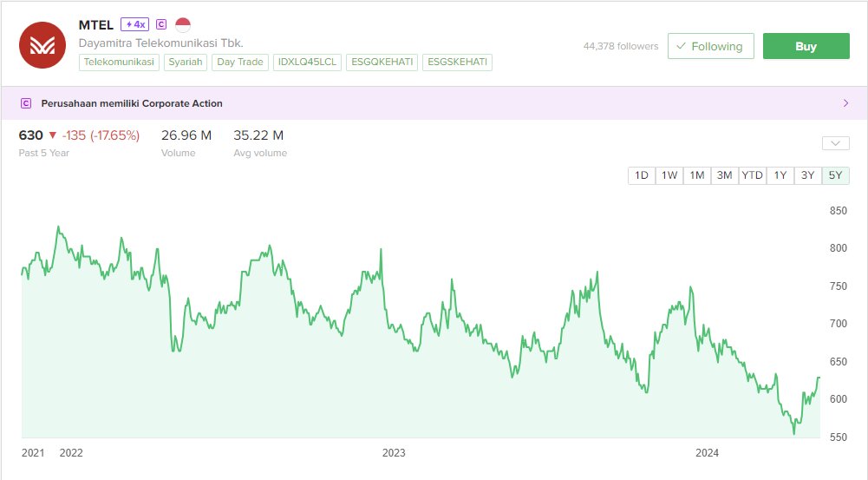Open the Telekomunikasi tag

119,62
